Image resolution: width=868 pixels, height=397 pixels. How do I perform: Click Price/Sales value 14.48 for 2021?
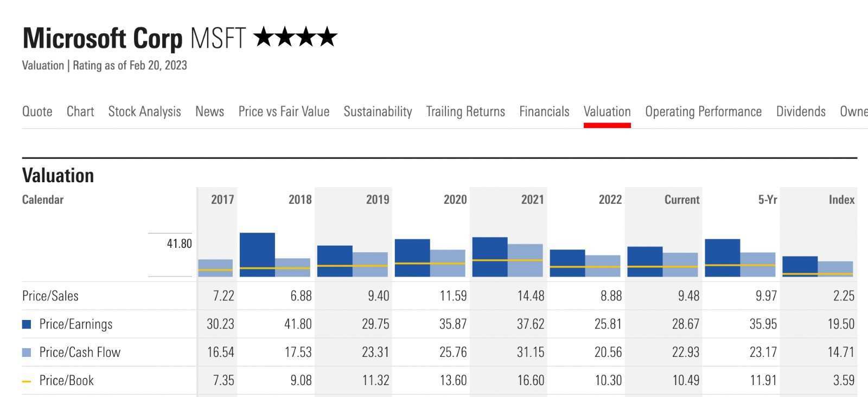point(531,296)
